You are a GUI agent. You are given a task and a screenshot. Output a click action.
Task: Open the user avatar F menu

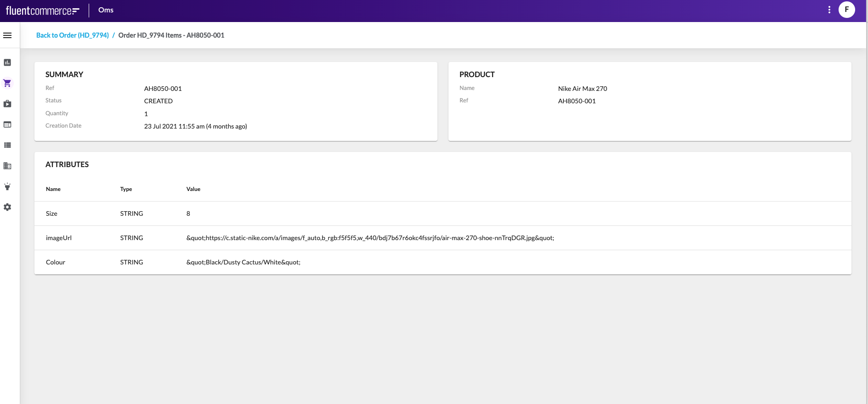pyautogui.click(x=846, y=10)
